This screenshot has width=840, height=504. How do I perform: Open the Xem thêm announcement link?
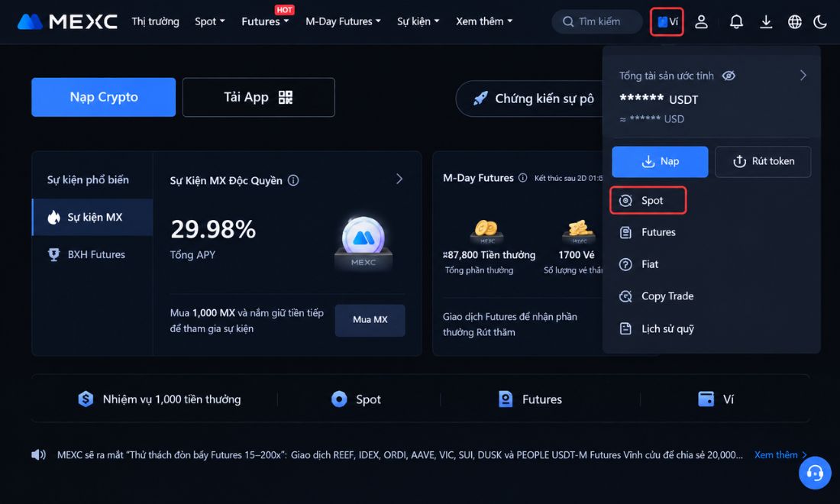pyautogui.click(x=780, y=454)
